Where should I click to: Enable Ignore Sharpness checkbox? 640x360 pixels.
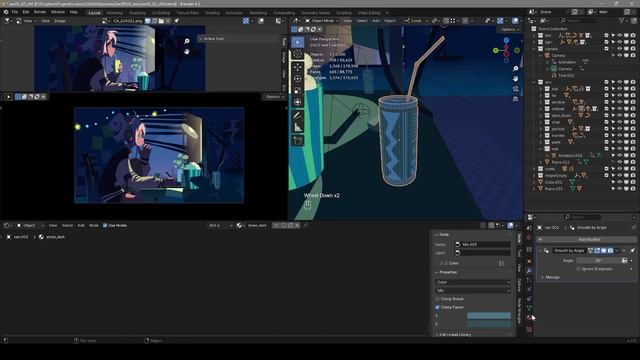tap(578, 269)
